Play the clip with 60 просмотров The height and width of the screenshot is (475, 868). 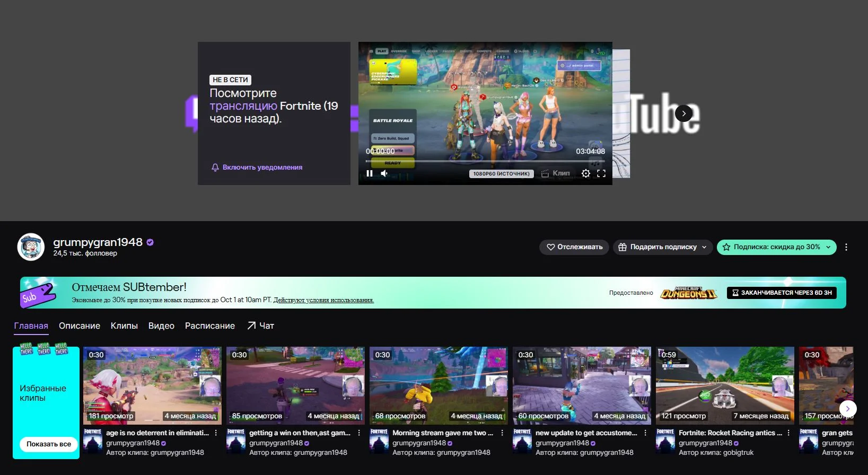click(582, 385)
